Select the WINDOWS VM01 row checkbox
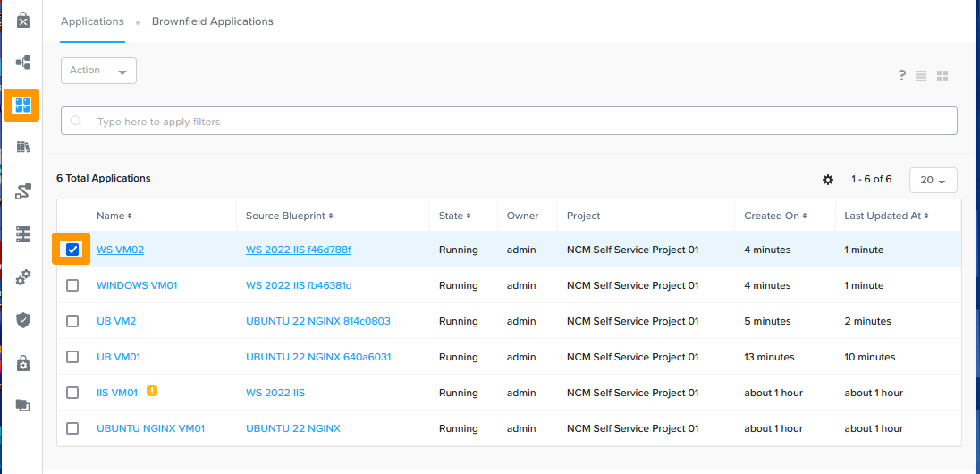The width and height of the screenshot is (980, 474). coord(72,285)
